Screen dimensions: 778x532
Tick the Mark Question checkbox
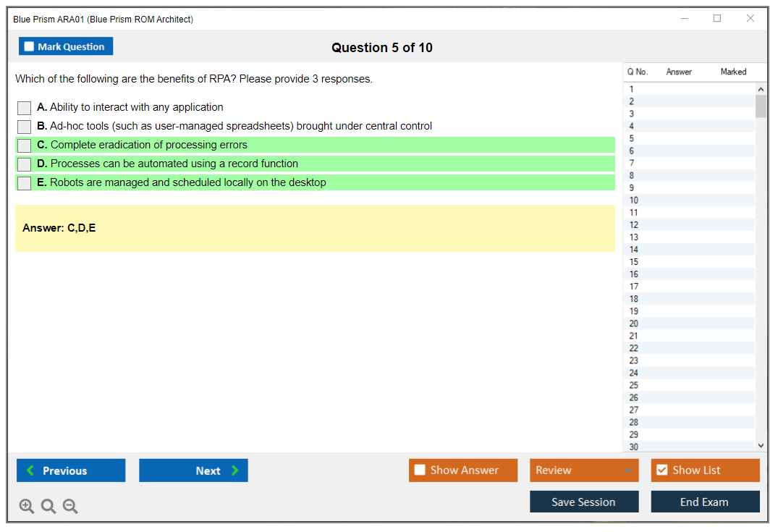pyautogui.click(x=30, y=47)
